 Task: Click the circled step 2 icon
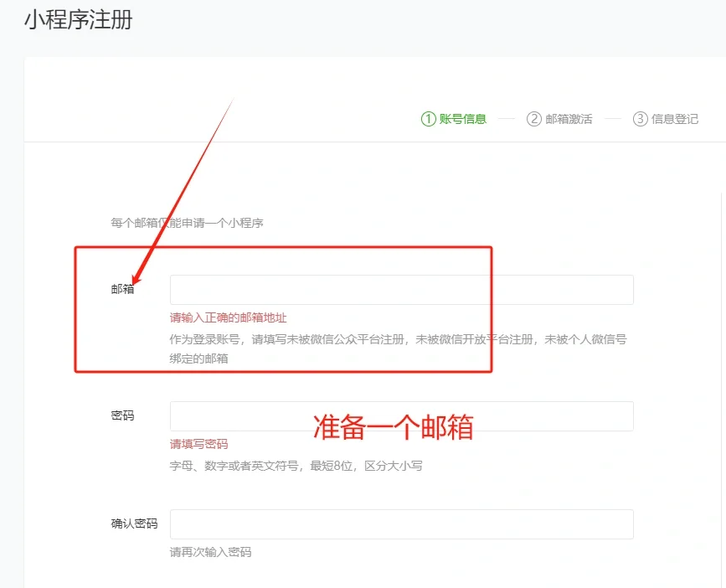pyautogui.click(x=533, y=119)
